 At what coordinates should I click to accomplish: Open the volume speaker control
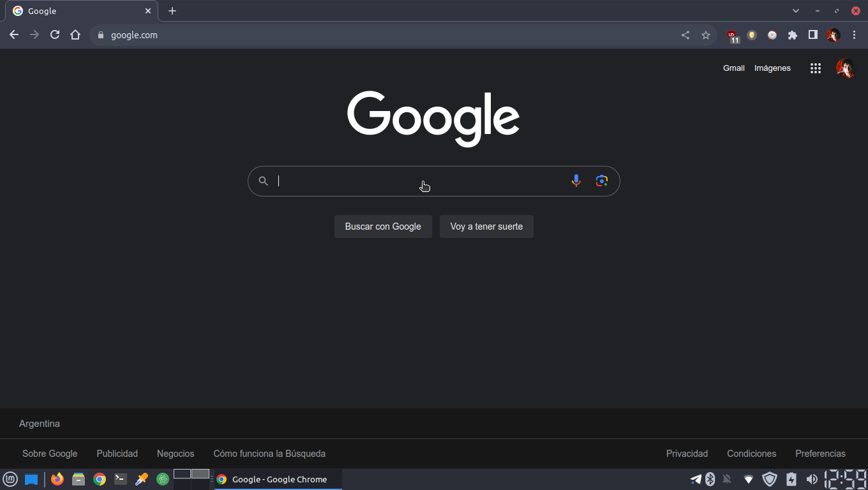coord(812,479)
